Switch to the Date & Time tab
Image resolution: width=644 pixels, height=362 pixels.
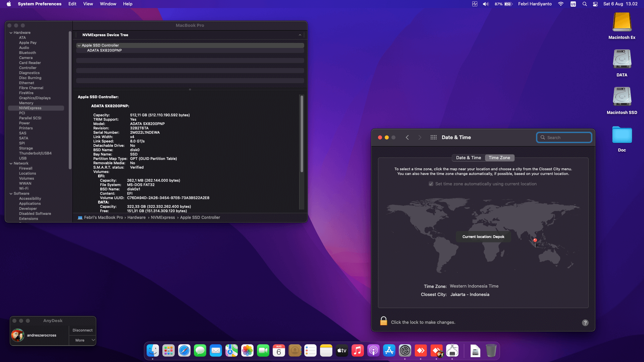click(x=468, y=158)
